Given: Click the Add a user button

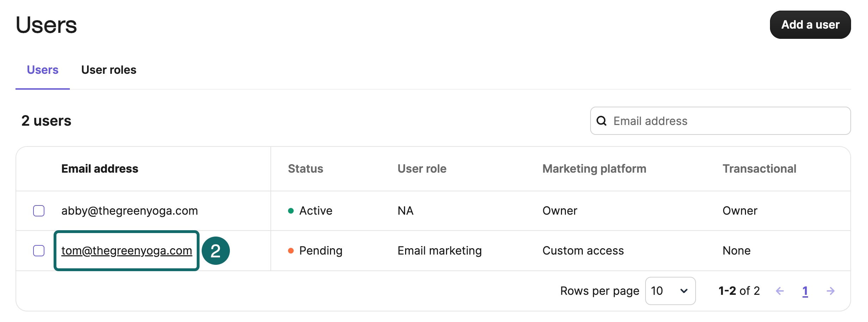Looking at the screenshot, I should tap(810, 25).
